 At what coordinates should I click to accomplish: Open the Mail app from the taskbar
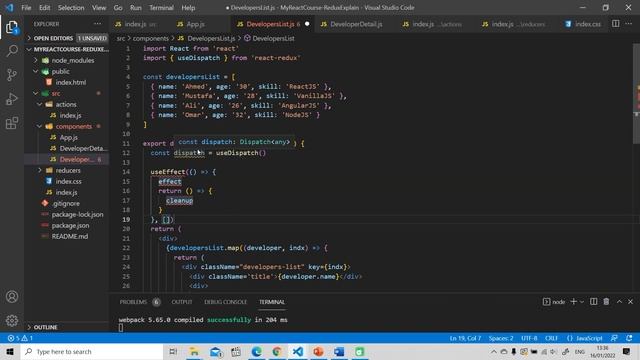pos(215,351)
